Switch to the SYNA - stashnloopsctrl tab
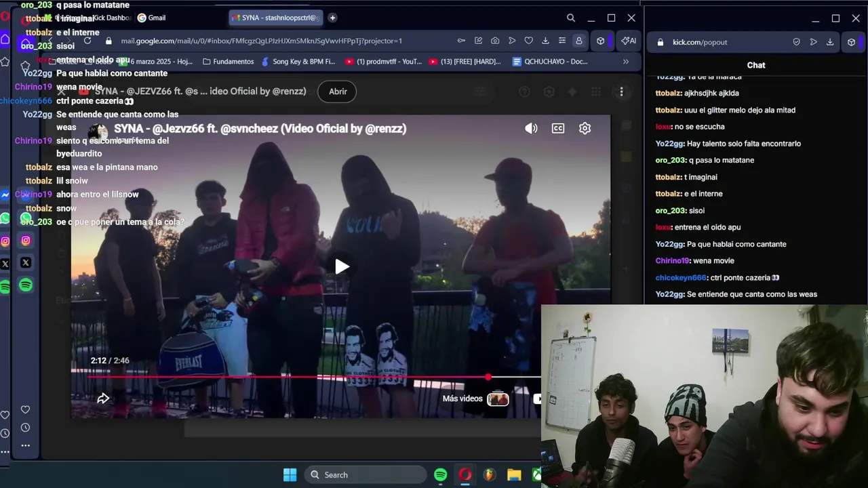Image resolution: width=868 pixels, height=488 pixels. (275, 18)
